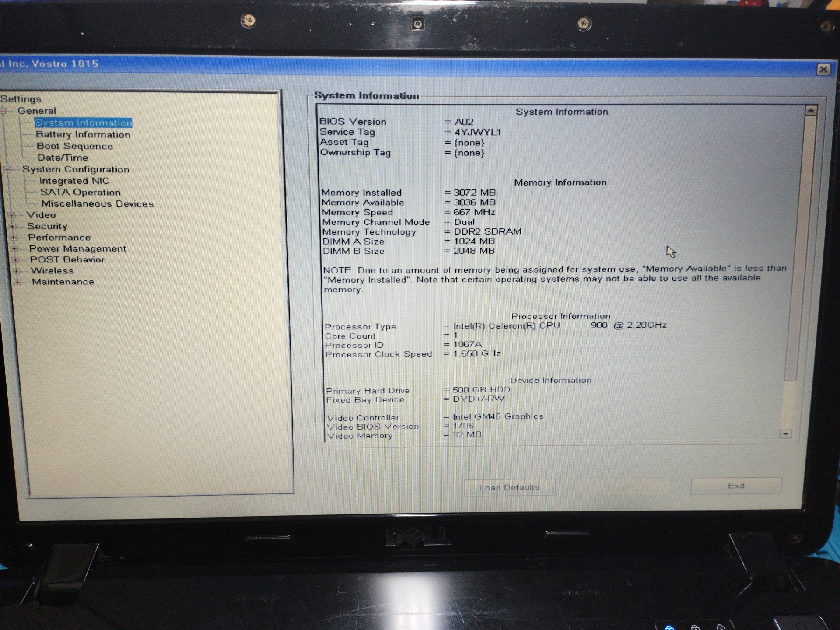The width and height of the screenshot is (840, 630).
Task: Open Boot Sequence settings
Action: point(75,146)
